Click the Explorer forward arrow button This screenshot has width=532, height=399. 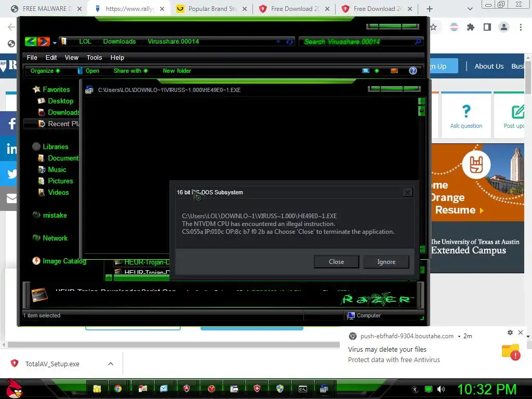point(44,42)
